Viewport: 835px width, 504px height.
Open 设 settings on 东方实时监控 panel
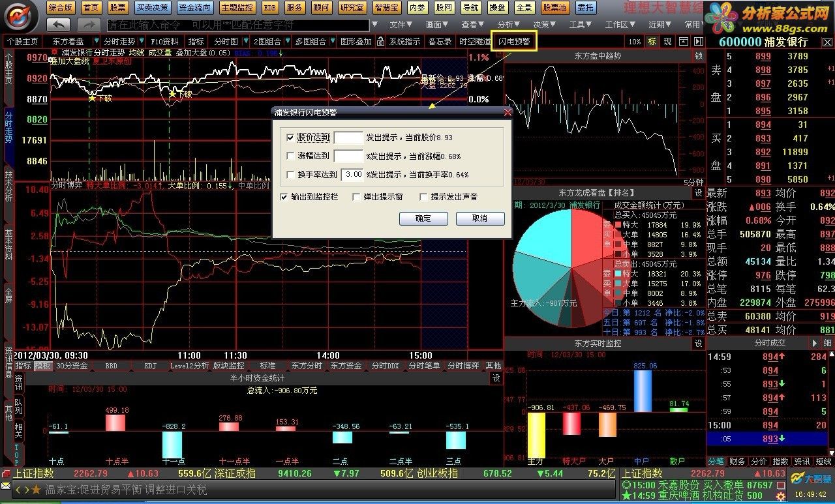pos(698,343)
